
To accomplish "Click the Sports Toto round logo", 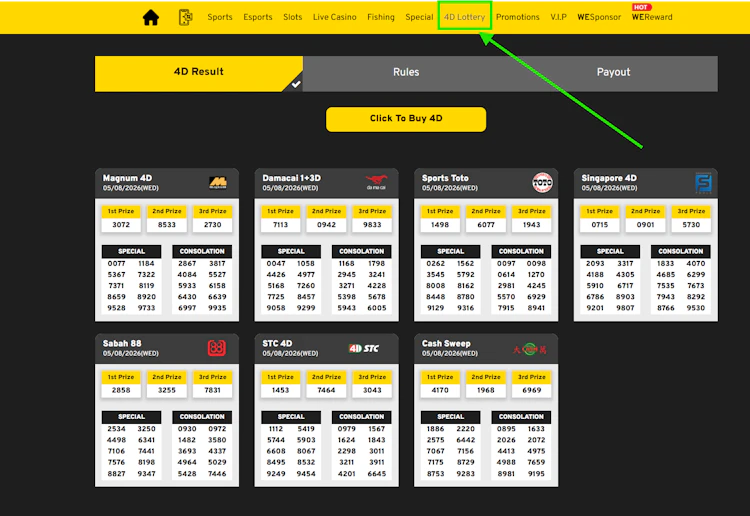I will coord(542,182).
